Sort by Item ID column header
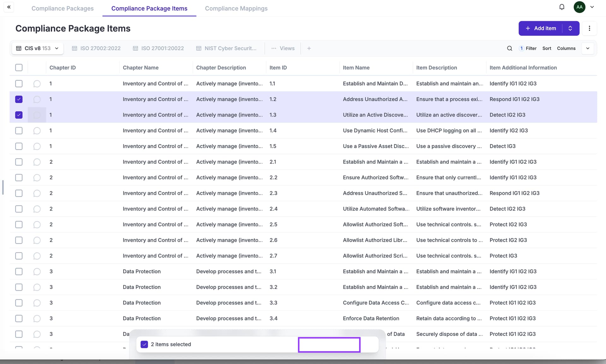Image resolution: width=606 pixels, height=364 pixels. [278, 68]
